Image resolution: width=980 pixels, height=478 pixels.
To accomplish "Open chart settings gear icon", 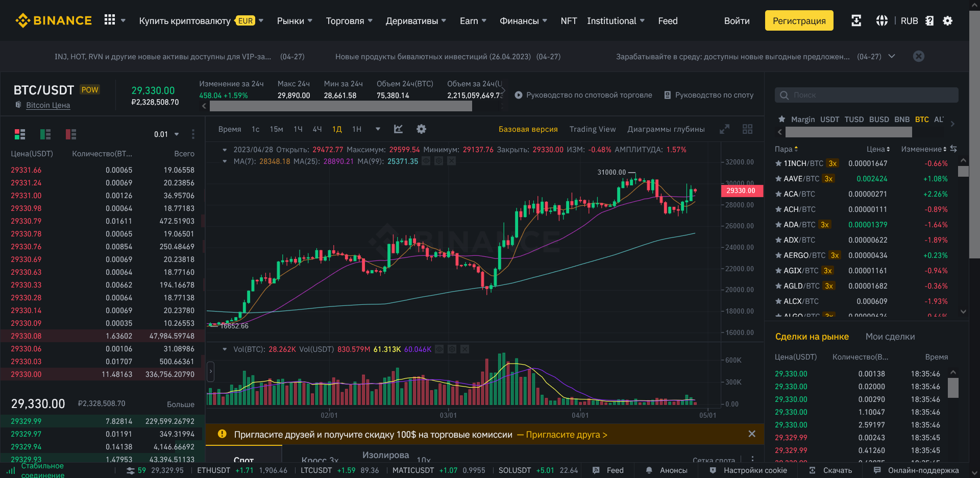I will (x=421, y=129).
